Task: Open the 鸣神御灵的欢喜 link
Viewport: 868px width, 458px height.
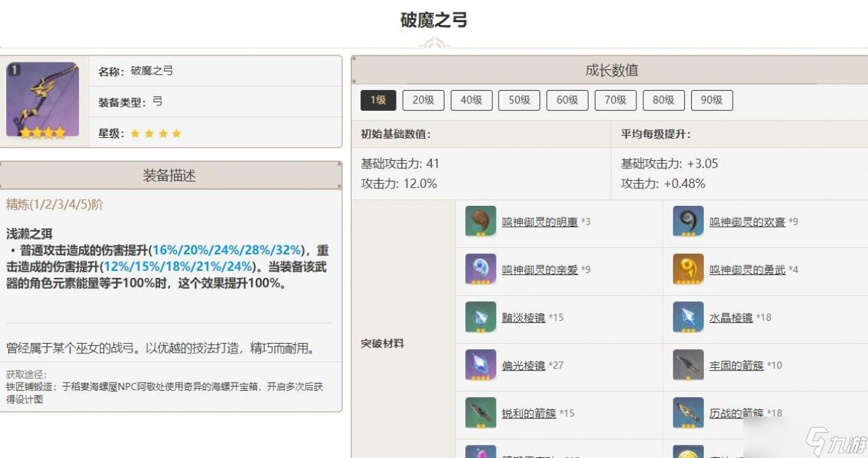Action: click(747, 222)
